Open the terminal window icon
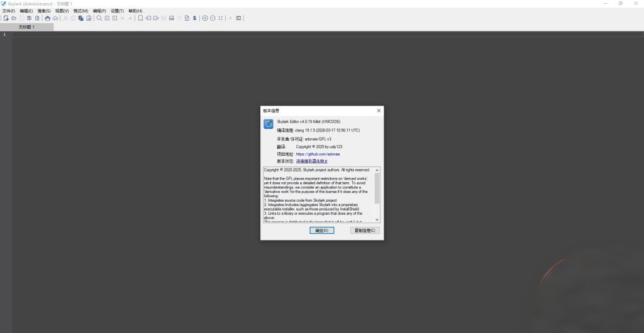The width and height of the screenshot is (644, 333). tap(238, 18)
